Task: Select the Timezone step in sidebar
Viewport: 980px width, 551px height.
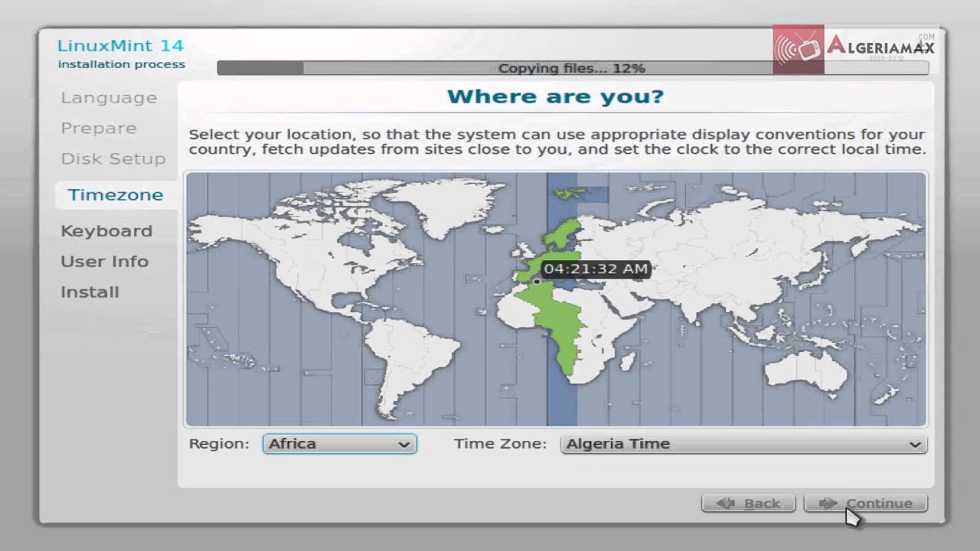Action: (x=116, y=194)
